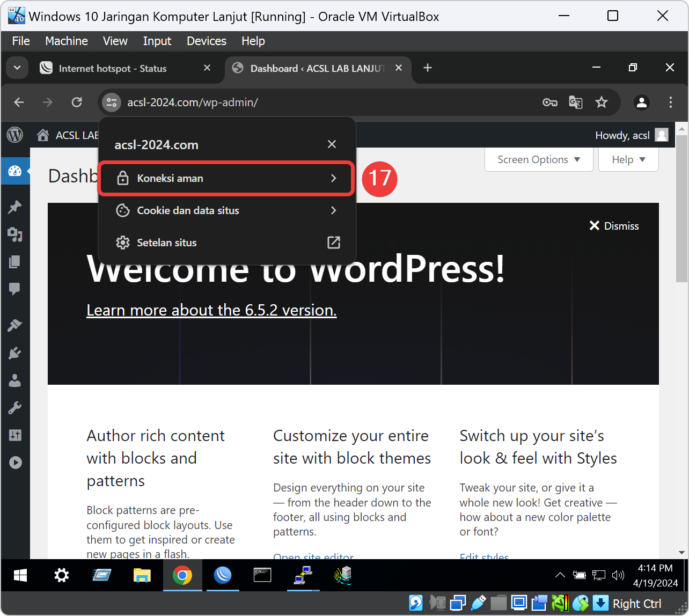689x616 pixels.
Task: Open the Winbox app in guest taskbar
Action: coord(223,575)
